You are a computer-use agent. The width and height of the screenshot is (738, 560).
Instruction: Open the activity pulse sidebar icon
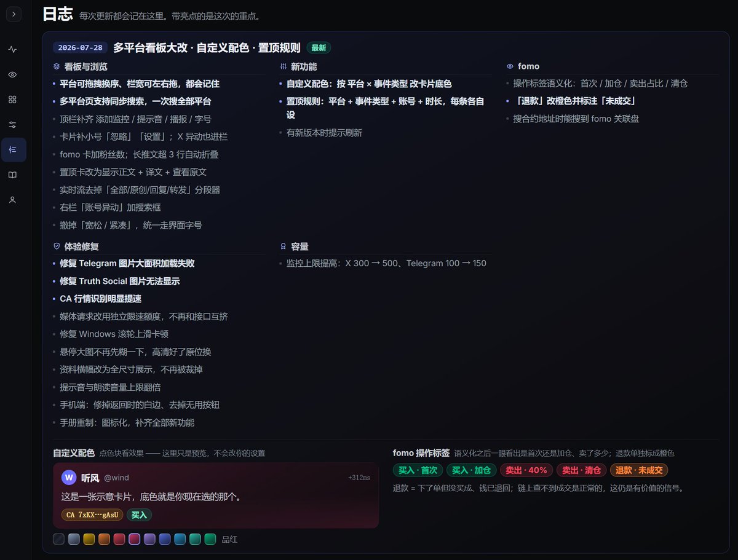pyautogui.click(x=12, y=49)
